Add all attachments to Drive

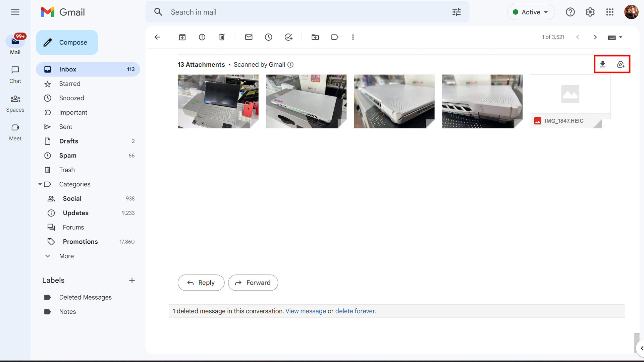point(621,64)
